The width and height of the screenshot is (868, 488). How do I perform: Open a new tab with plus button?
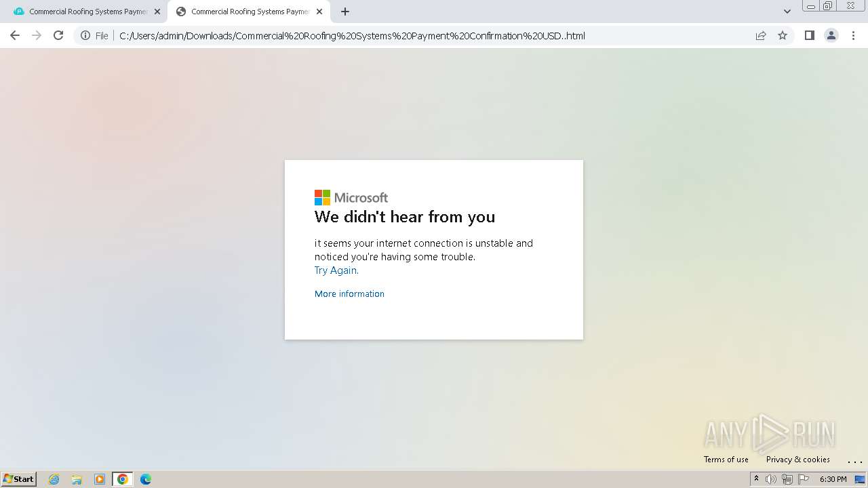[x=344, y=12]
